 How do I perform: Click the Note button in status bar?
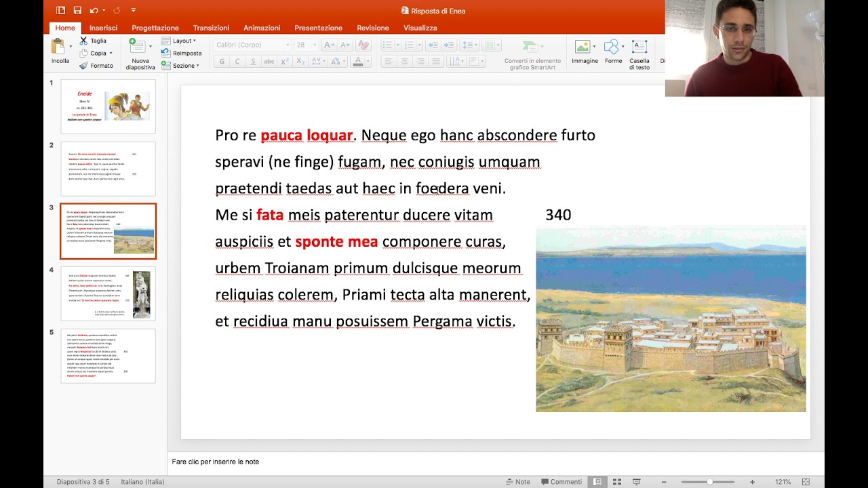518,482
